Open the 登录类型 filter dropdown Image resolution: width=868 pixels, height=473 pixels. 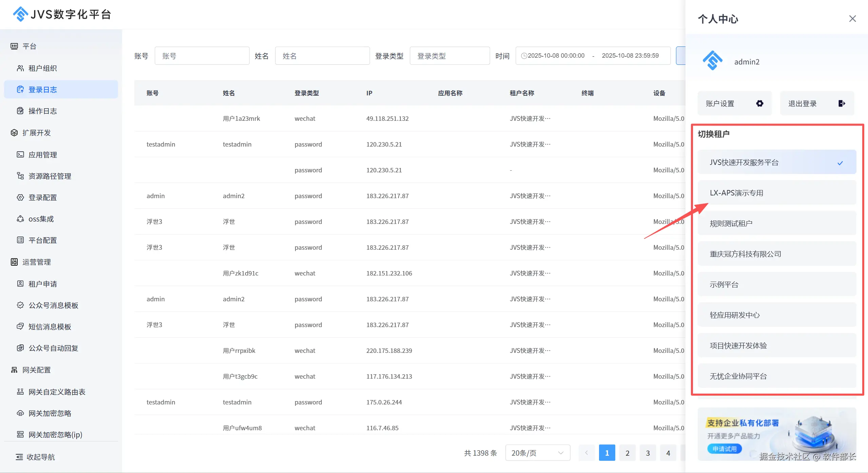tap(449, 56)
